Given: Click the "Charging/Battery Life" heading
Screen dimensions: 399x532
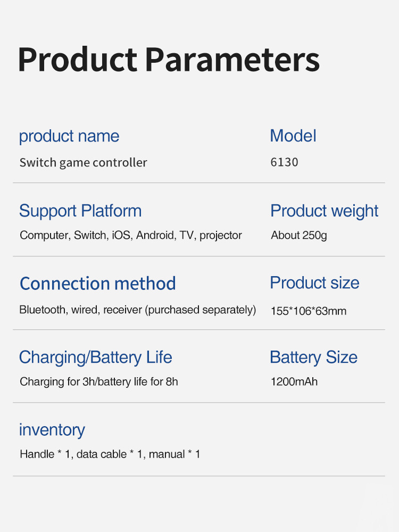Looking at the screenshot, I should click(95, 357).
